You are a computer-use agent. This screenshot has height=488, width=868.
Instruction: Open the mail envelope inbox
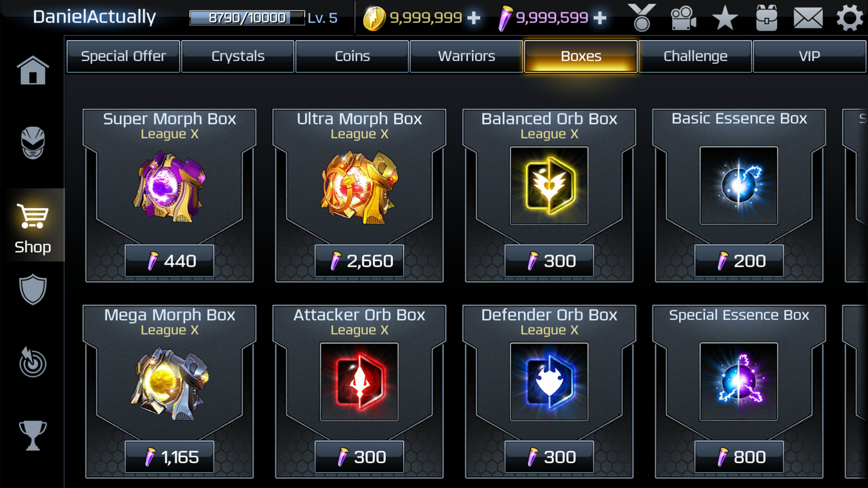pos(808,18)
